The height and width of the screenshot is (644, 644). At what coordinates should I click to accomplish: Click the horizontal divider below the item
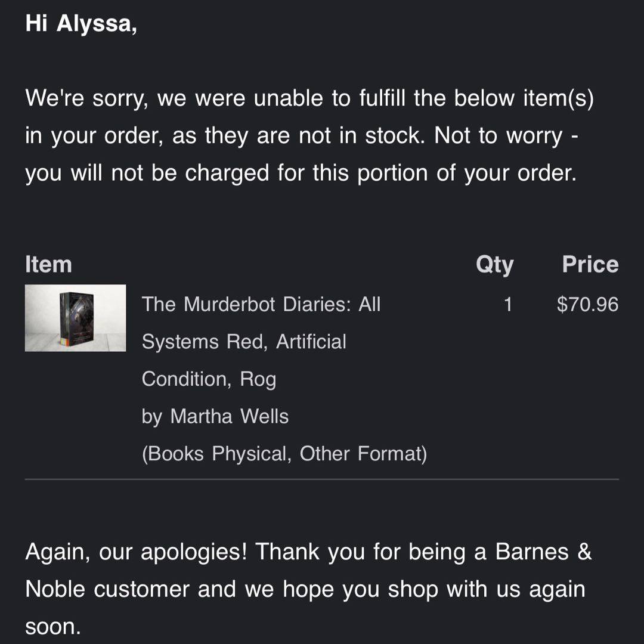[x=322, y=479]
